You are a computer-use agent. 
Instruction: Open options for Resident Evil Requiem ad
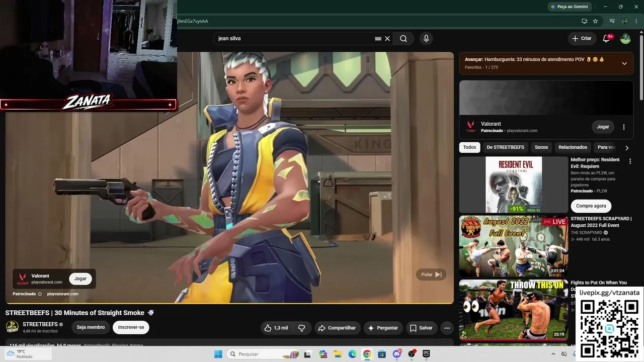pos(630,161)
